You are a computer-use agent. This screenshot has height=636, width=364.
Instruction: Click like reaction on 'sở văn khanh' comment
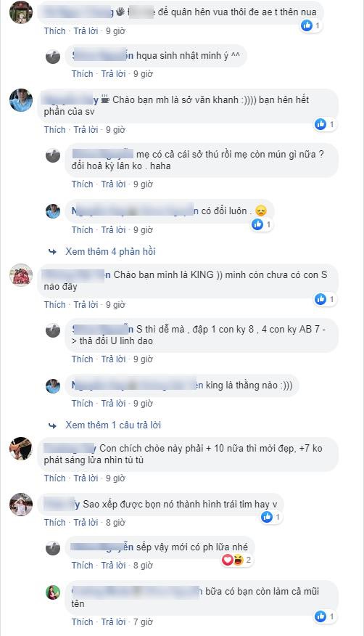pos(320,124)
